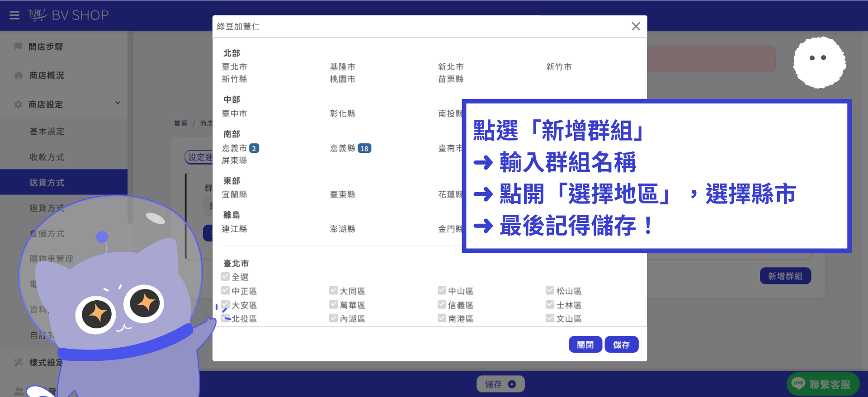Image resolution: width=868 pixels, height=397 pixels.
Task: Click the flag icon beside 開店步驟
Action: pyautogui.click(x=18, y=47)
